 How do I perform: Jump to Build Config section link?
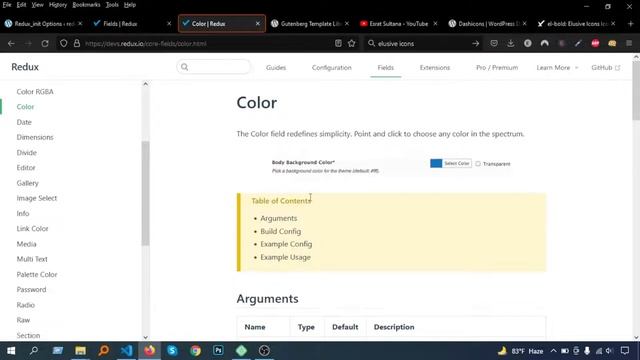pyautogui.click(x=280, y=231)
